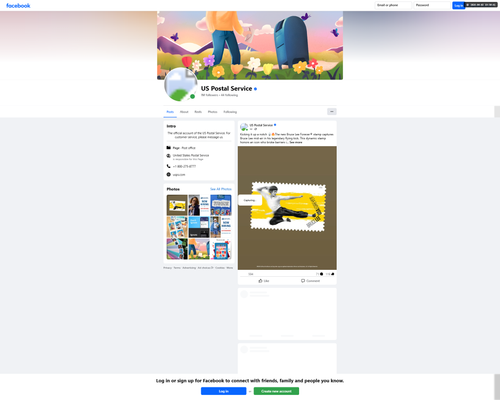Viewport: 500px width, 400px height.
Task: Click the facebook logo
Action: 18,5
